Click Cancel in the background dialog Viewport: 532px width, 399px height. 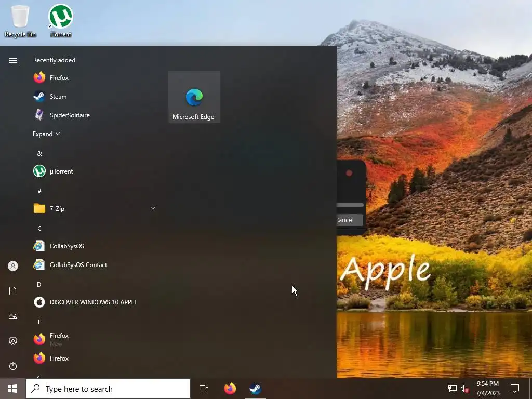[350, 220]
